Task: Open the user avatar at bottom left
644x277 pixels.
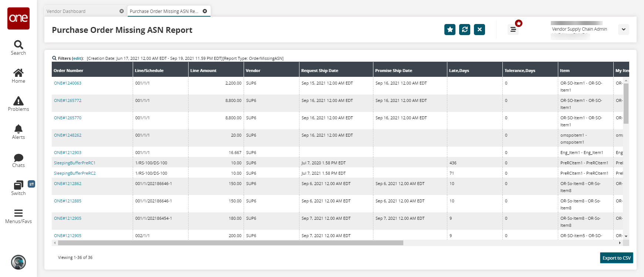Action: pos(18,262)
